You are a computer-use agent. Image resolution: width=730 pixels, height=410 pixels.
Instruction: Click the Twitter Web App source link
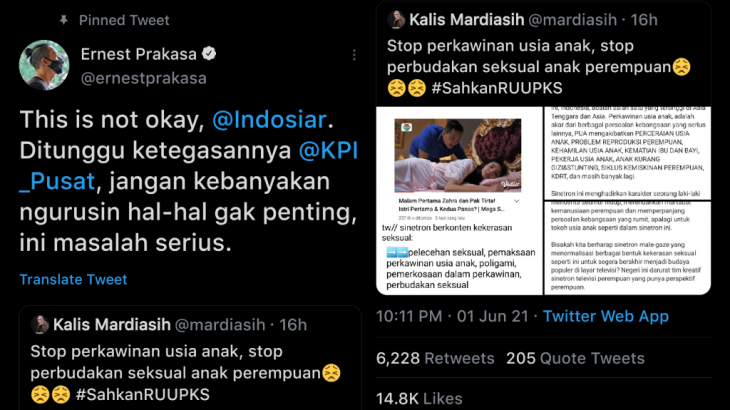point(606,316)
